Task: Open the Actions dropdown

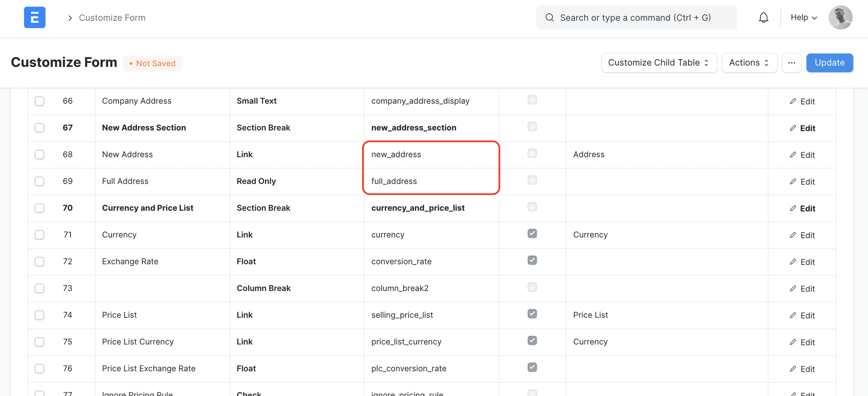Action: pos(749,63)
